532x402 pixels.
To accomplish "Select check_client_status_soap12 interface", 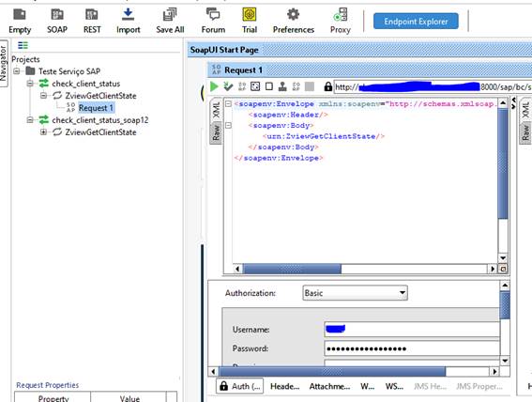I will [x=100, y=120].
